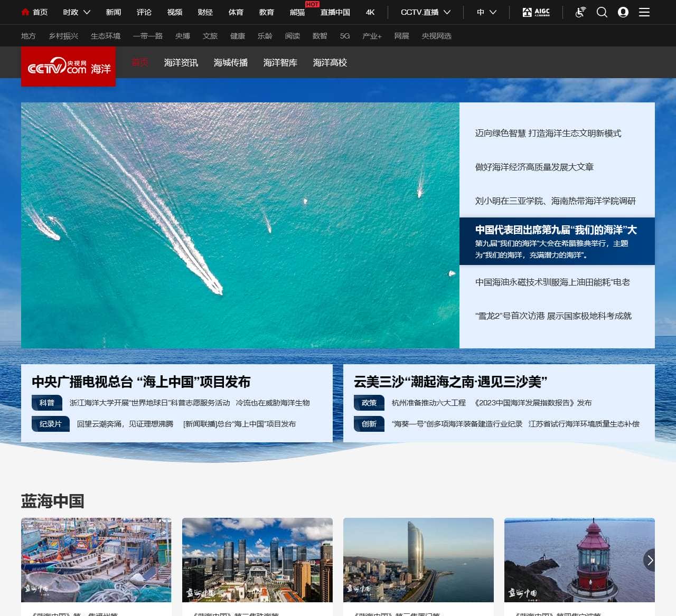This screenshot has height=616, width=676.
Task: Open the hamburger menu icon
Action: click(644, 12)
